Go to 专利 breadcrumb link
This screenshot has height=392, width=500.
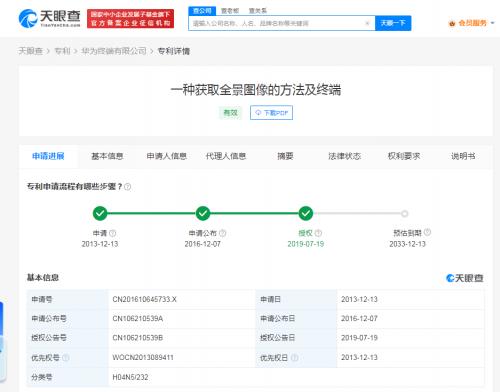[62, 51]
